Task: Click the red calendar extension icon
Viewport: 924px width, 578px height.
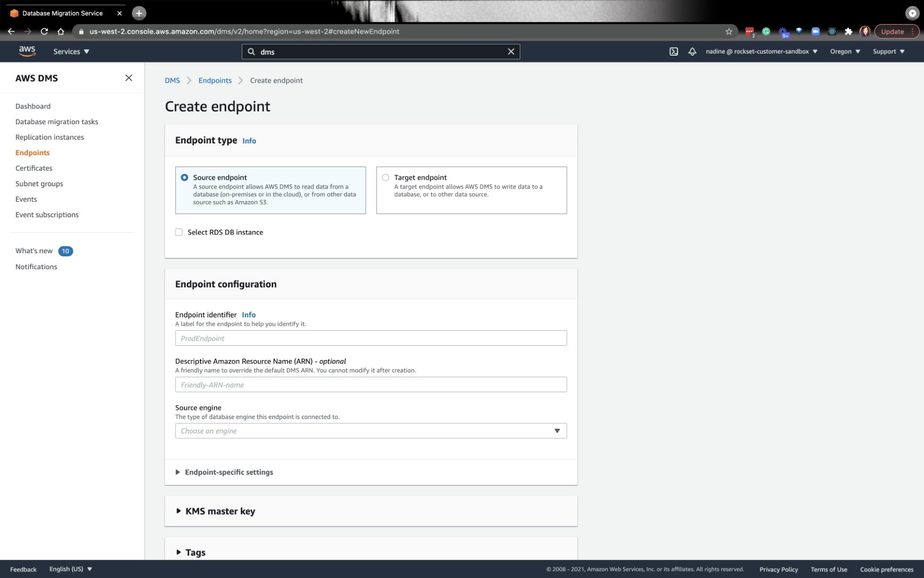Action: (750, 32)
